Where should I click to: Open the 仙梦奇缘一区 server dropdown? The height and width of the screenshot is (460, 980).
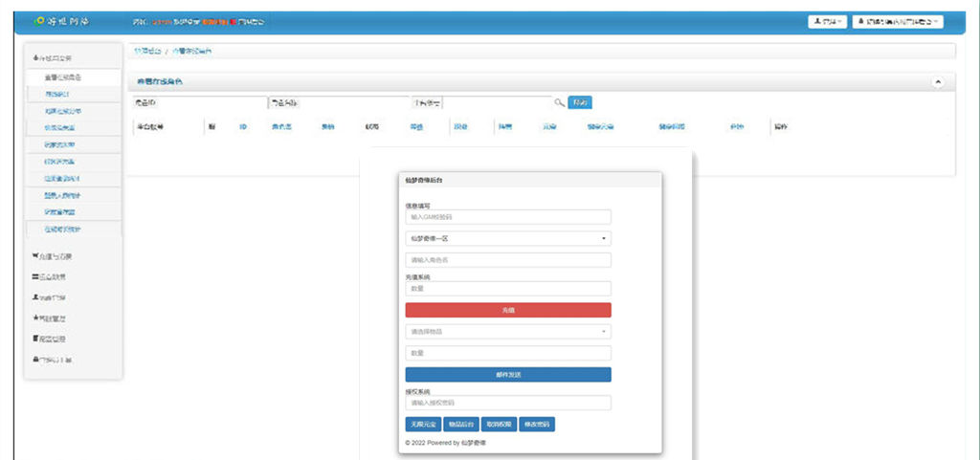coord(507,238)
